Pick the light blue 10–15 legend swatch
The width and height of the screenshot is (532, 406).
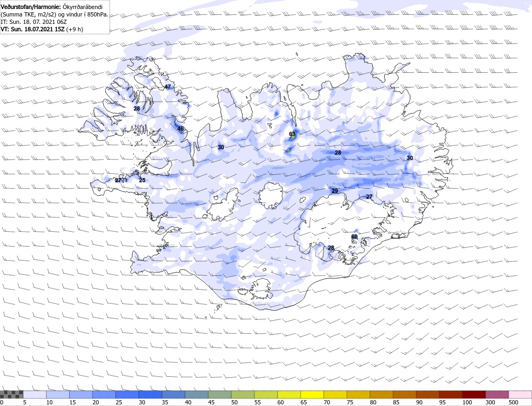point(58,394)
